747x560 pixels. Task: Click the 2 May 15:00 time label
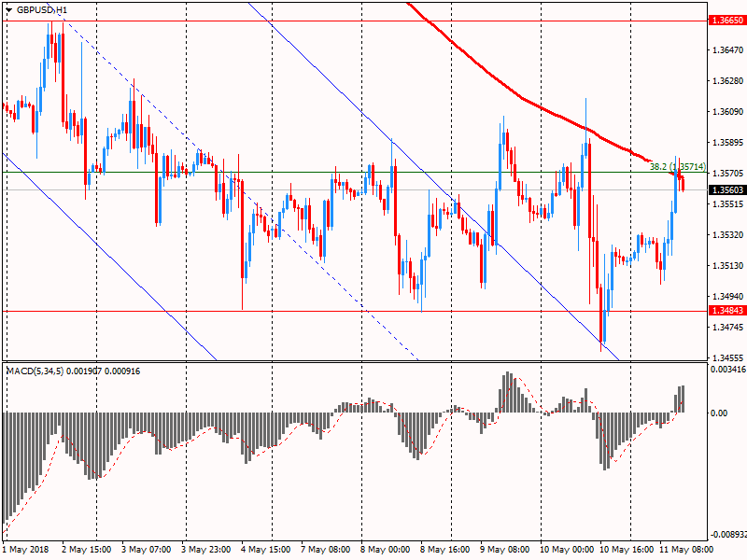click(x=87, y=550)
